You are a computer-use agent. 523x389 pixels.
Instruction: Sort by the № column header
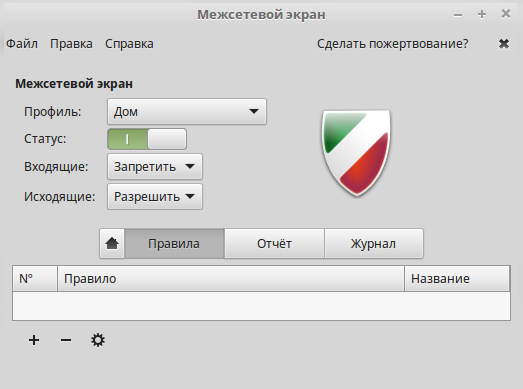pyautogui.click(x=35, y=279)
